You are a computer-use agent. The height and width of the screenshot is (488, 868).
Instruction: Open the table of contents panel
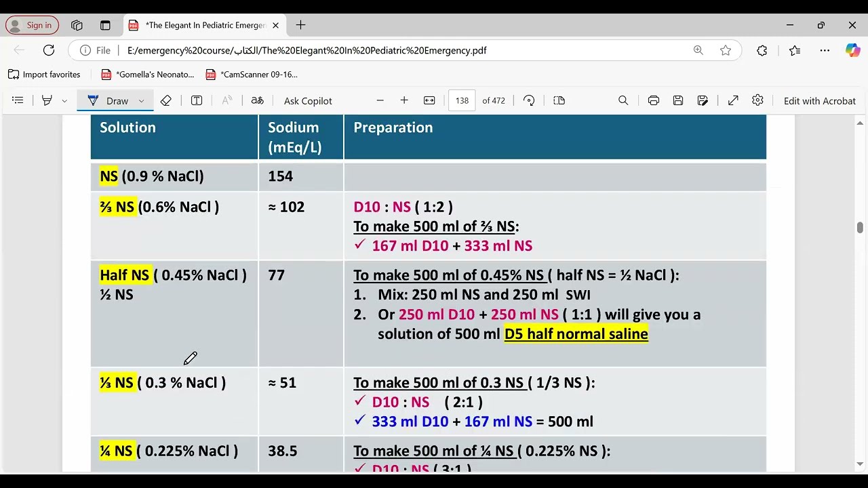point(18,100)
